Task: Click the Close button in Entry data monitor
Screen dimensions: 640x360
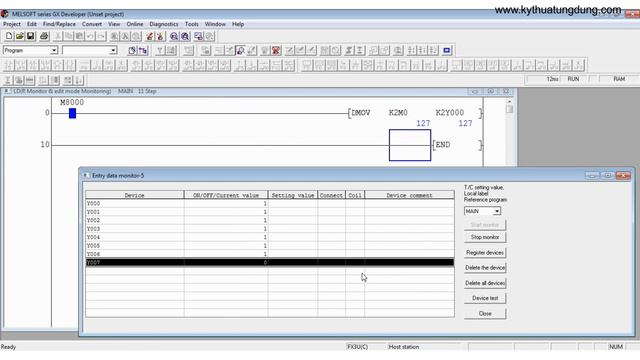Action: pyautogui.click(x=485, y=314)
